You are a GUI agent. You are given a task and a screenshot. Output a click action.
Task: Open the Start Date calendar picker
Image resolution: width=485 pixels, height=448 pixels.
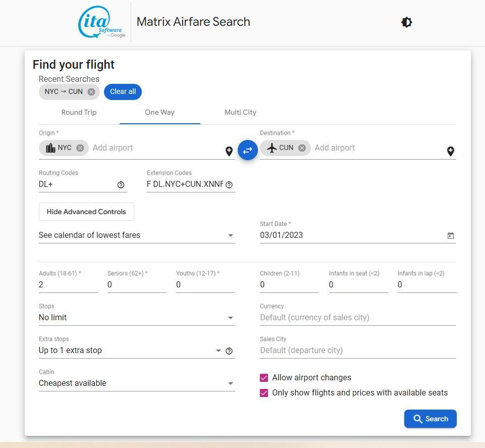[x=450, y=235]
